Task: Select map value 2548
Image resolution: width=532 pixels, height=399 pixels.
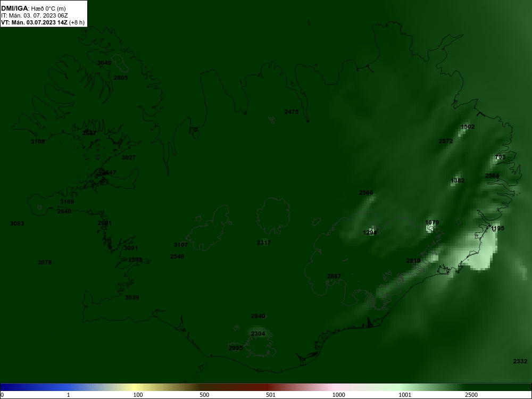Action: (x=177, y=256)
